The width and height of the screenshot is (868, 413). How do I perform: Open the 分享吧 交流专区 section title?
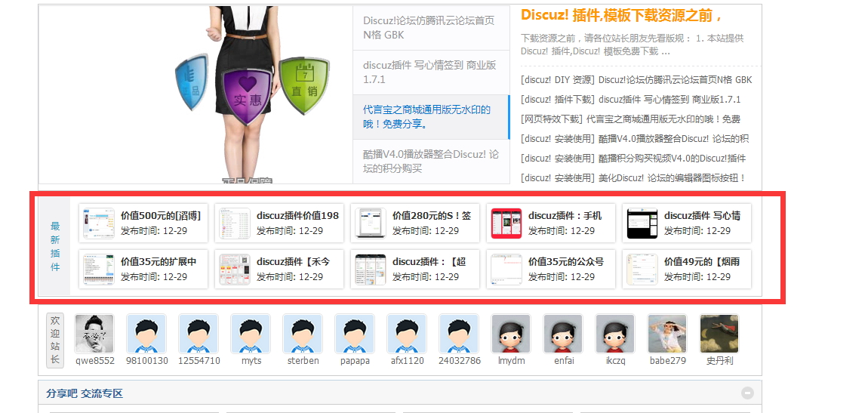[84, 393]
